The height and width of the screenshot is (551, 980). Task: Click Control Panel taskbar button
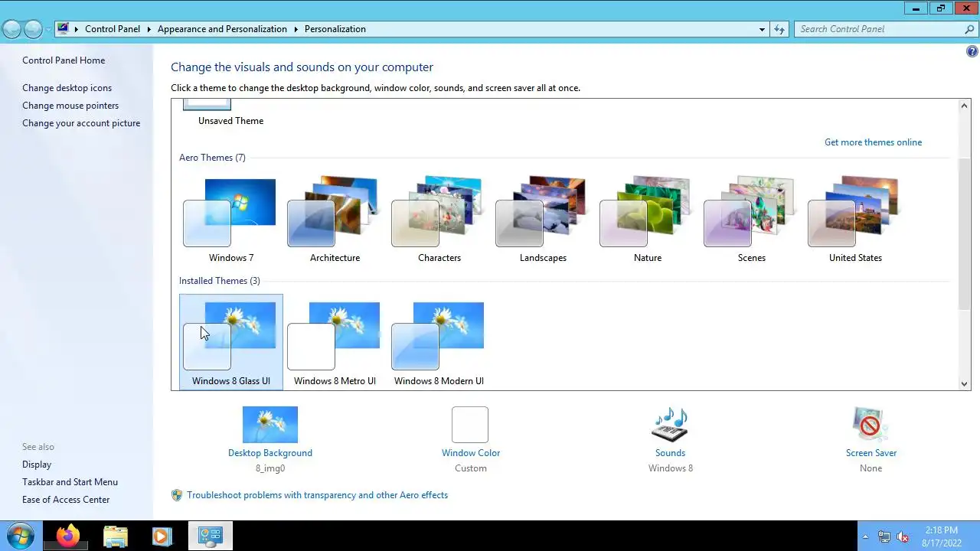(x=210, y=536)
